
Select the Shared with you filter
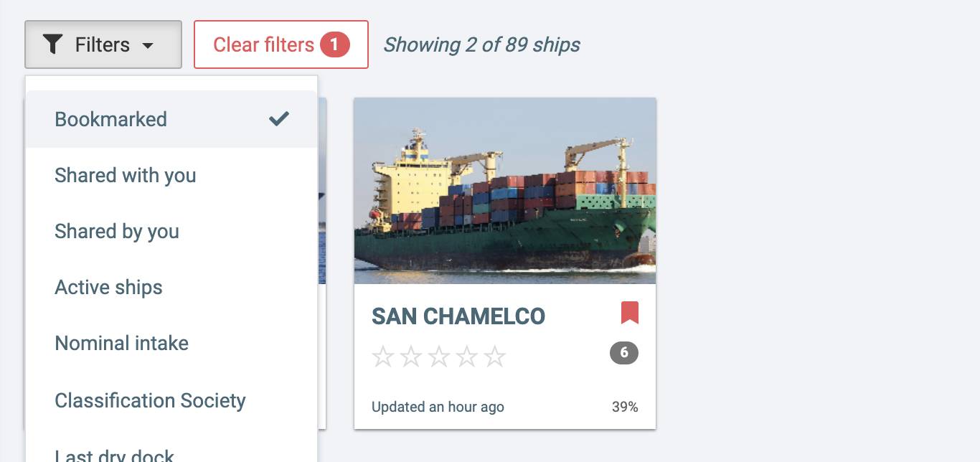(171, 175)
